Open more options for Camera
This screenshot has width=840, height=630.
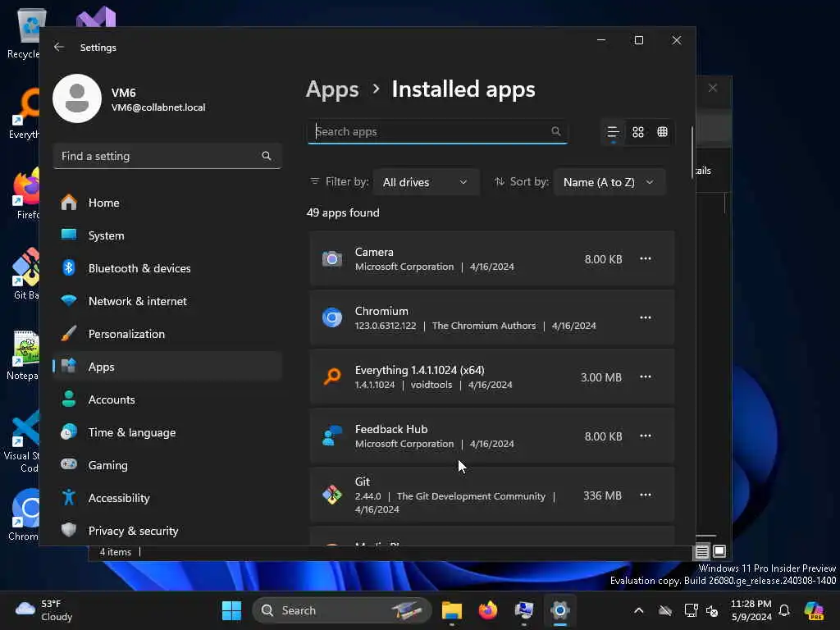(x=646, y=258)
